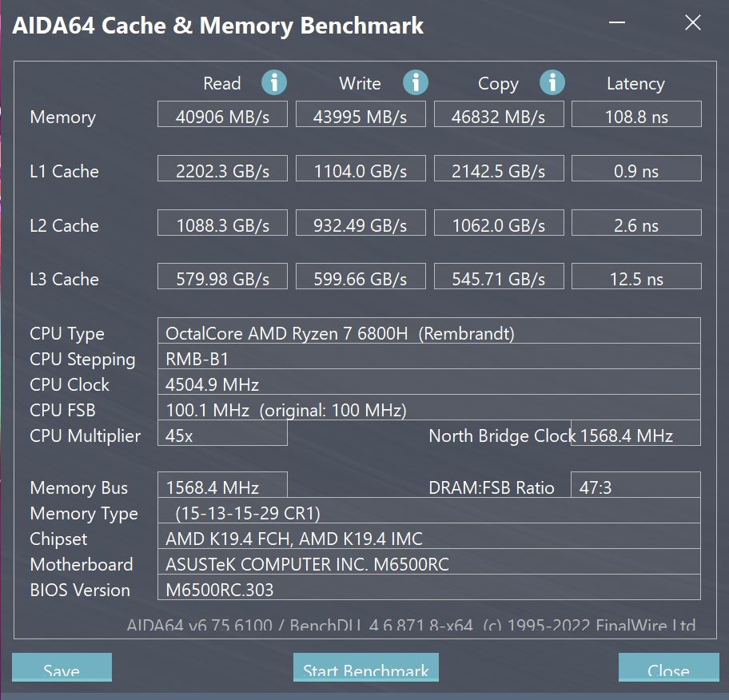Close the window with the X icon

pos(693,22)
